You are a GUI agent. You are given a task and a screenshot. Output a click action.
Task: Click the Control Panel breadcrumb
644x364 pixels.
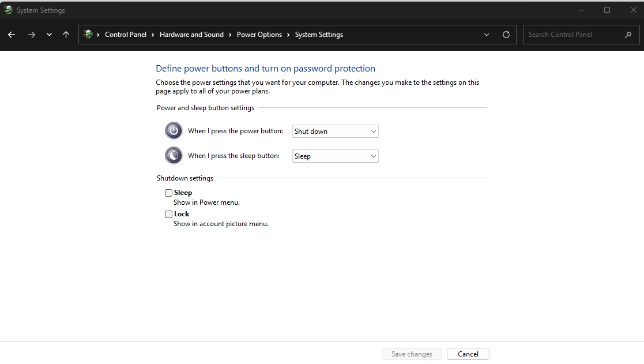(x=126, y=35)
